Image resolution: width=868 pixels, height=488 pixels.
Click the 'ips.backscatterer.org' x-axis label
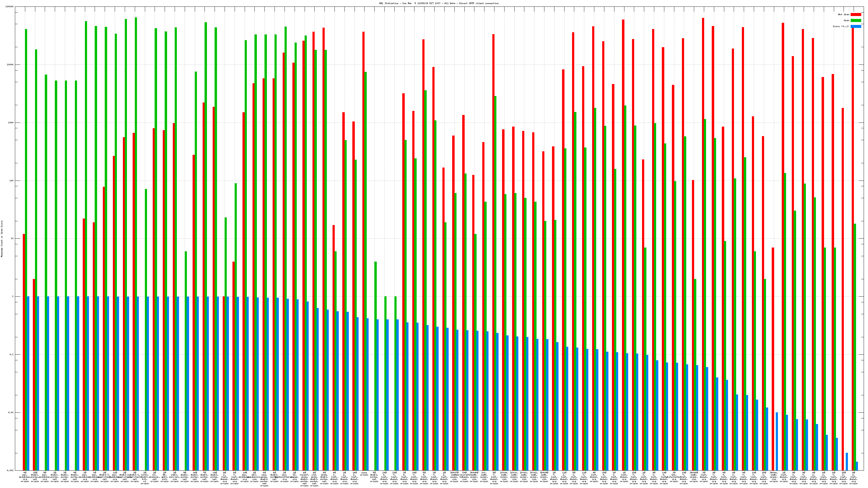coord(284,477)
